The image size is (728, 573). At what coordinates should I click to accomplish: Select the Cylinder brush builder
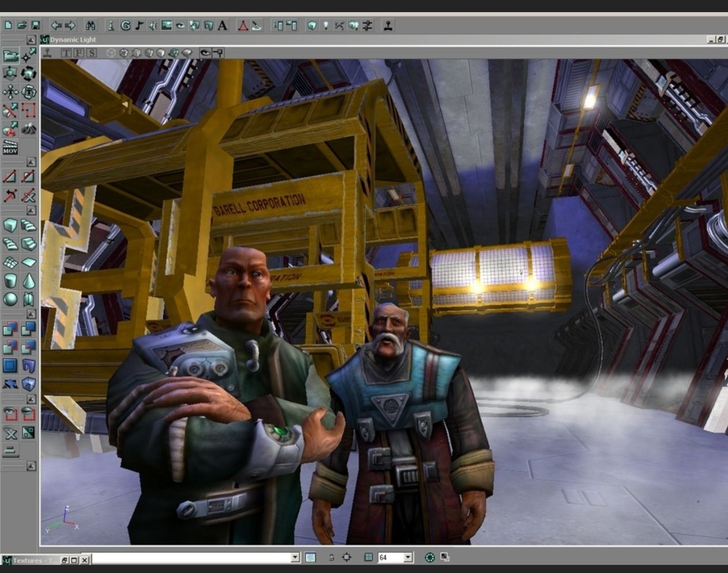[10, 280]
